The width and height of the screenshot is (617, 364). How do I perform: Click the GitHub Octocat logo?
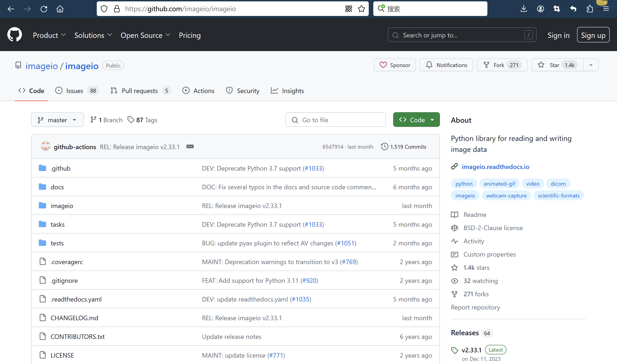(14, 35)
